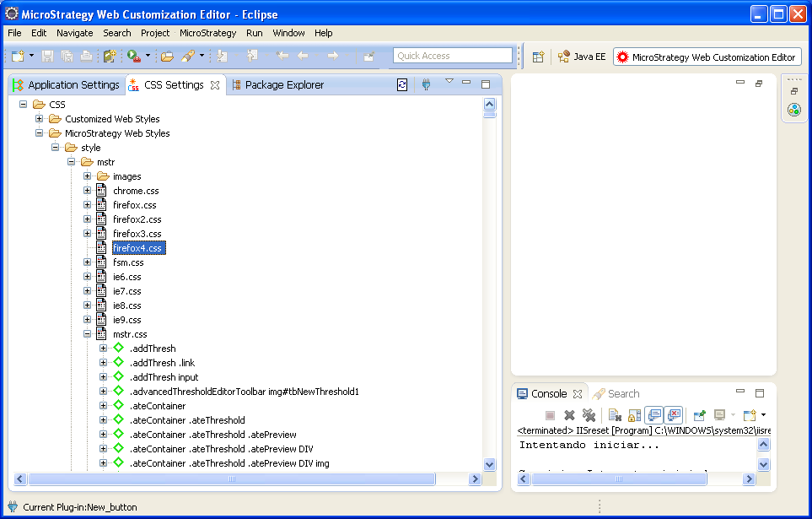
Task: Toggle Scroll Lock in the Console
Action: [x=633, y=414]
